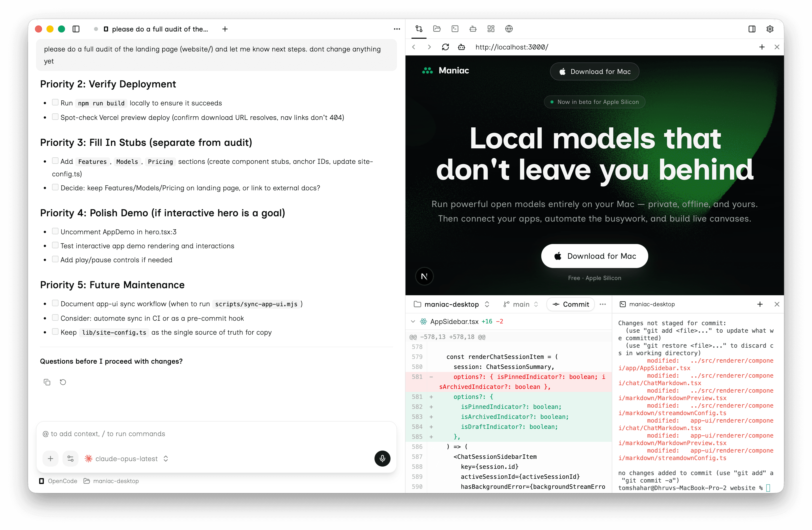Open settings gear icon
The height and width of the screenshot is (530, 812).
(770, 29)
